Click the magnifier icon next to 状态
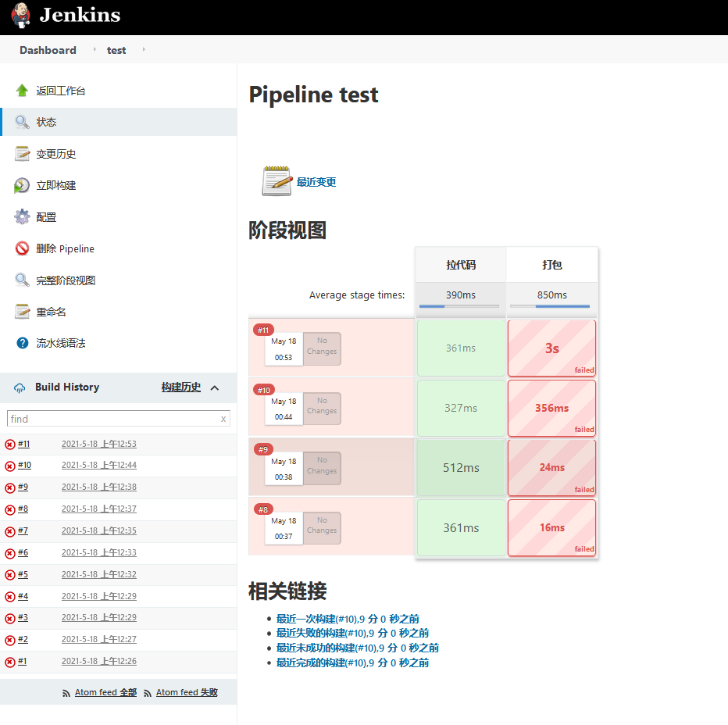This screenshot has width=728, height=725. click(x=22, y=122)
